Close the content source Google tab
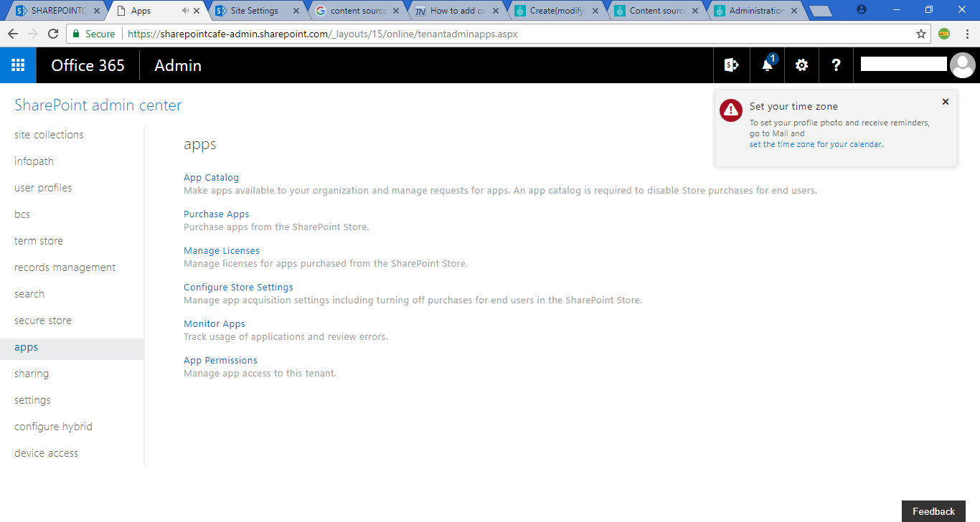 coord(396,11)
